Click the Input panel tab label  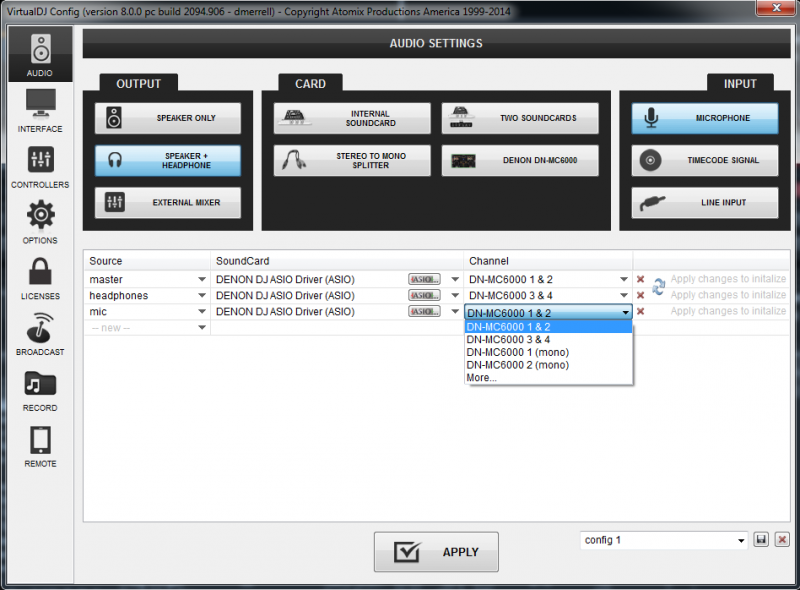tap(740, 84)
